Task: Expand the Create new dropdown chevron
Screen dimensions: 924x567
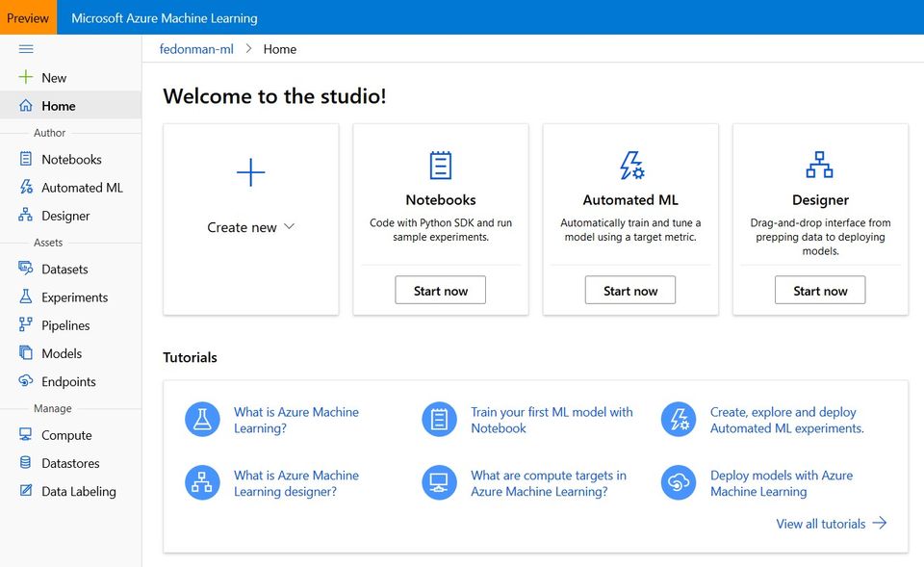Action: point(289,226)
